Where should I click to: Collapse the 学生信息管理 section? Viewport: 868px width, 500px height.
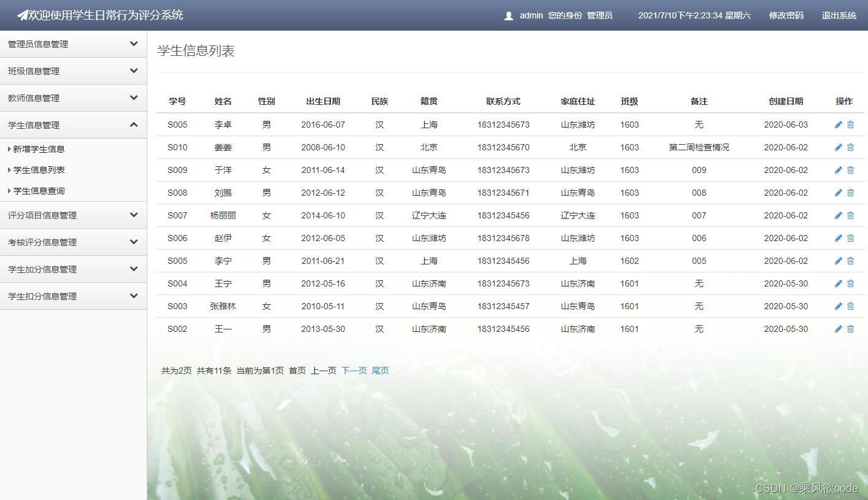[x=73, y=125]
